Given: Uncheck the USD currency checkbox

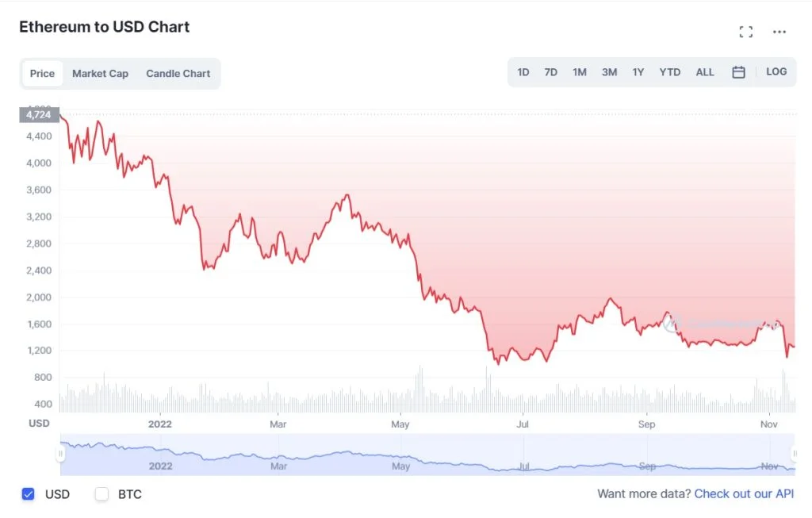Looking at the screenshot, I should [29, 494].
